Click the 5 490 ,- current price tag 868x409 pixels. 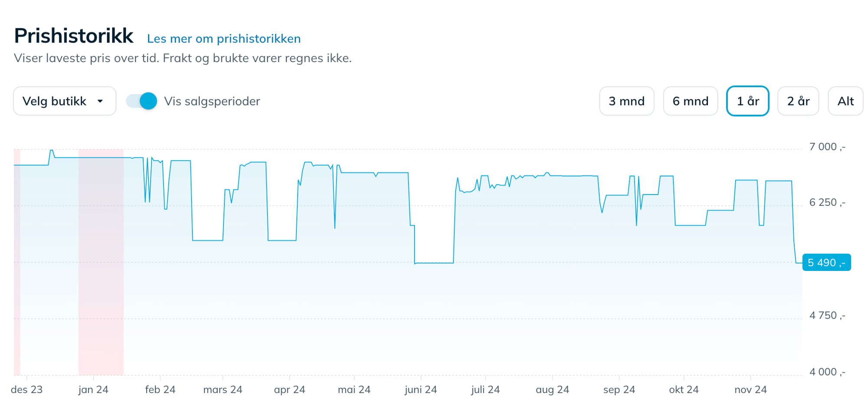coord(826,263)
